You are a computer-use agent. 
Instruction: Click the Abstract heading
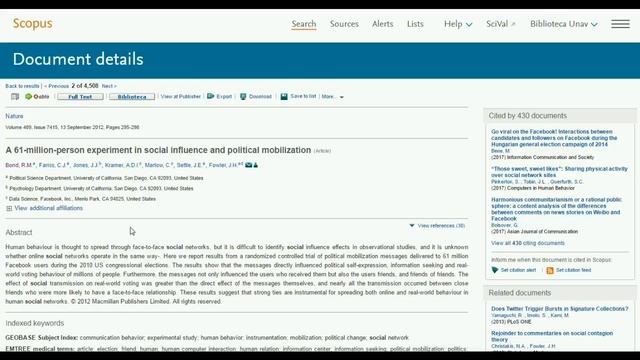19,232
